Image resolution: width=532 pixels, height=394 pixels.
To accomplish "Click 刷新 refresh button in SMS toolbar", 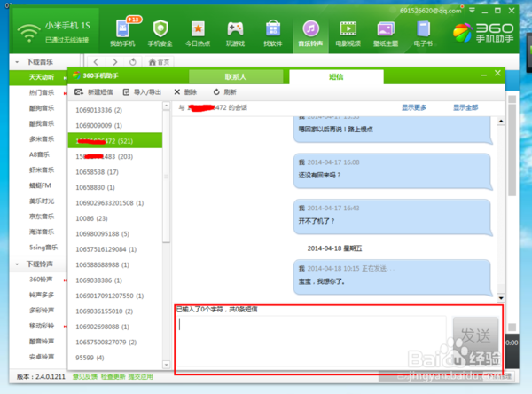I will (x=224, y=92).
